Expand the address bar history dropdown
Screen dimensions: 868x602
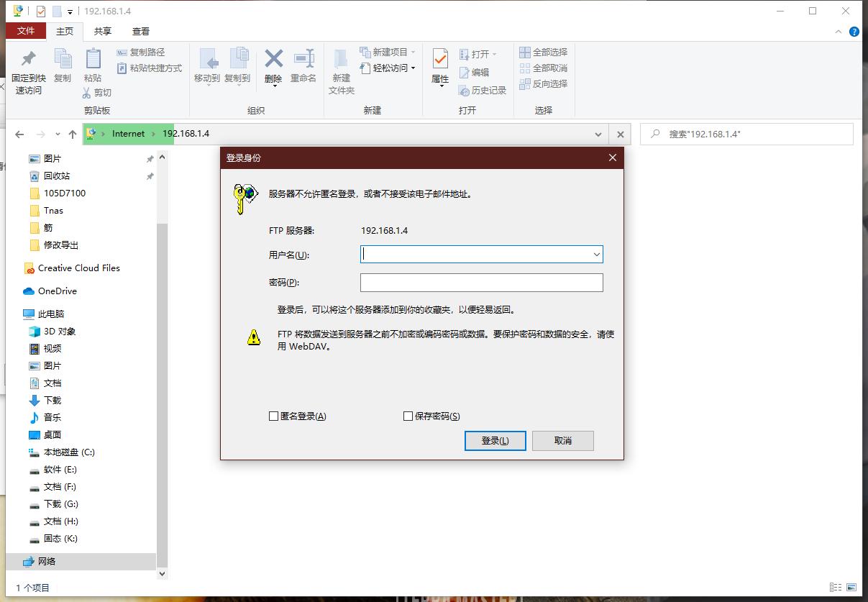tap(598, 134)
